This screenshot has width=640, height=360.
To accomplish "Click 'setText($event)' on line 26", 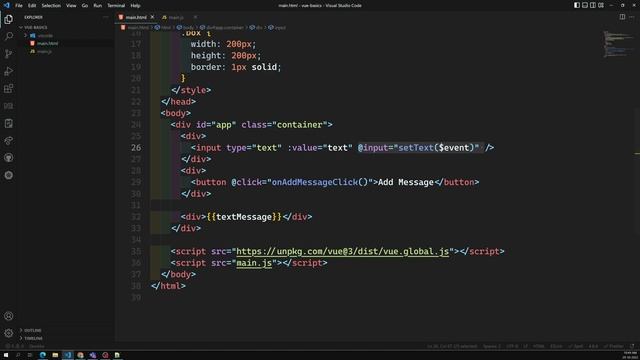I will point(436,148).
